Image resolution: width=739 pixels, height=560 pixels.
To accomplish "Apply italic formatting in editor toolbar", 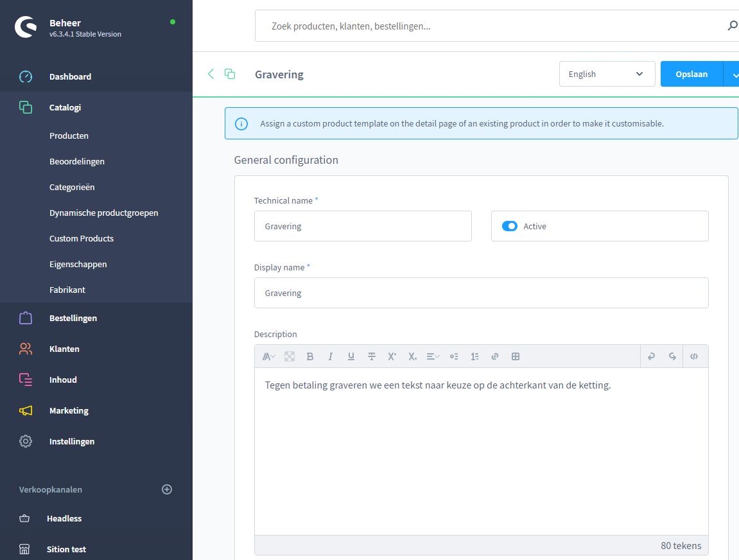I will coord(331,356).
